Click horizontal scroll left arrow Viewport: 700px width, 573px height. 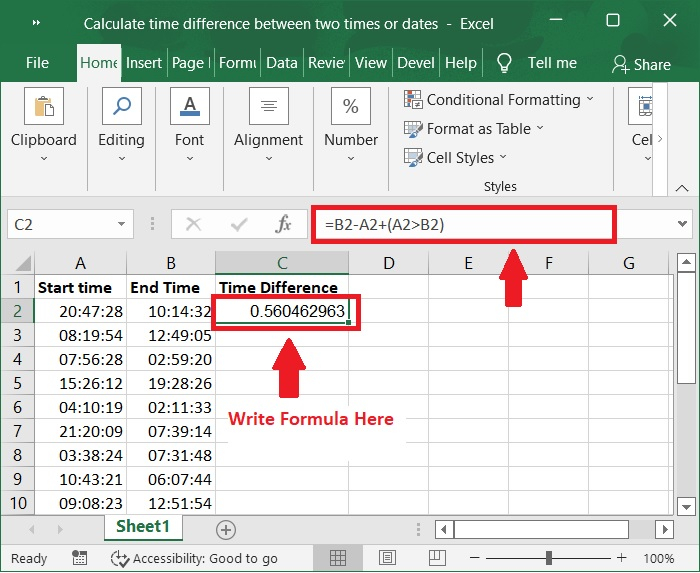click(x=444, y=530)
